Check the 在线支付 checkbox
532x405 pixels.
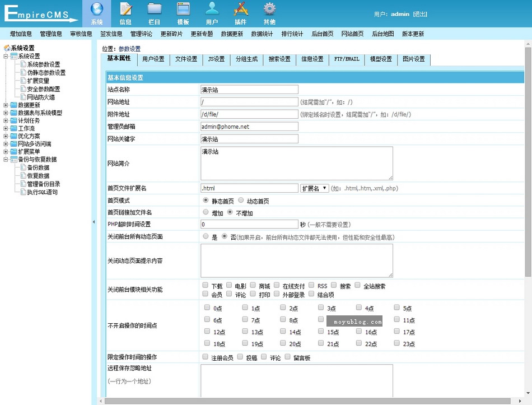(277, 285)
